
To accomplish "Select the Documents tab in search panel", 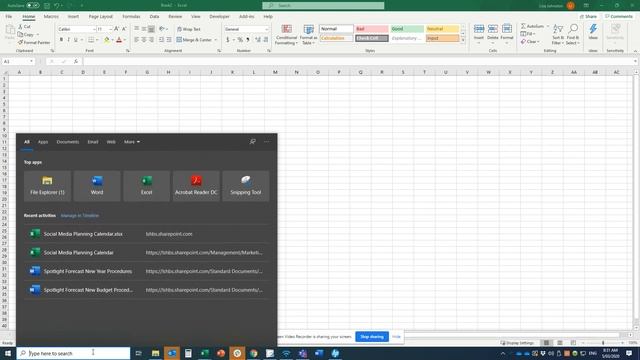I will coord(68,142).
